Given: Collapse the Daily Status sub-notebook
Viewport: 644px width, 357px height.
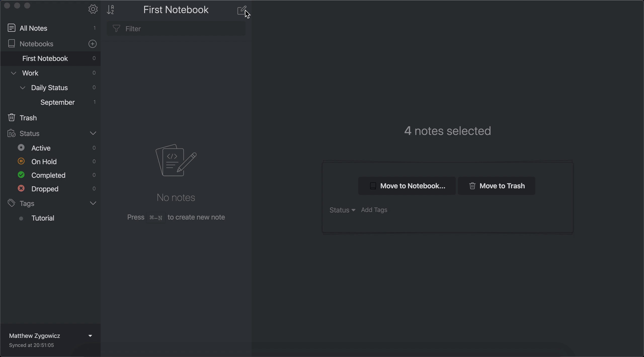Looking at the screenshot, I should (22, 88).
